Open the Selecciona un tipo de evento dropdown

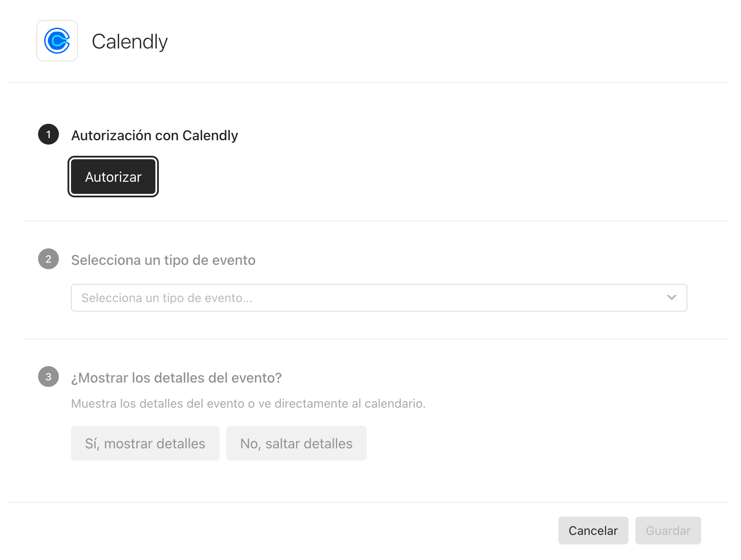coord(379,298)
